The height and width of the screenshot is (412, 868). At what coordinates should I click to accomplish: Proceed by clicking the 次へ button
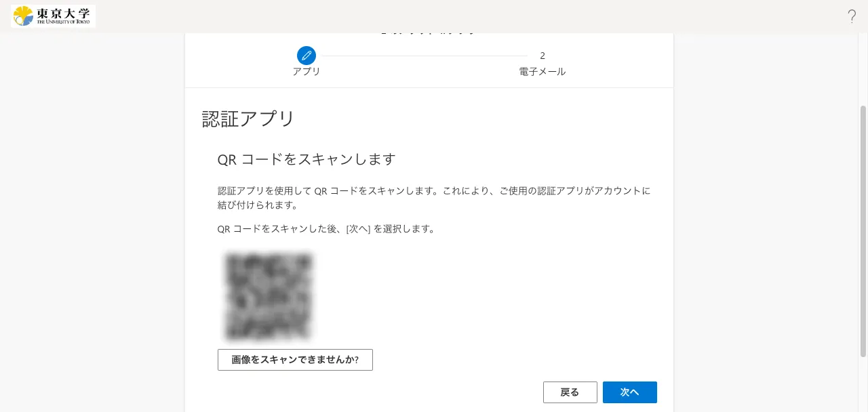pos(629,392)
